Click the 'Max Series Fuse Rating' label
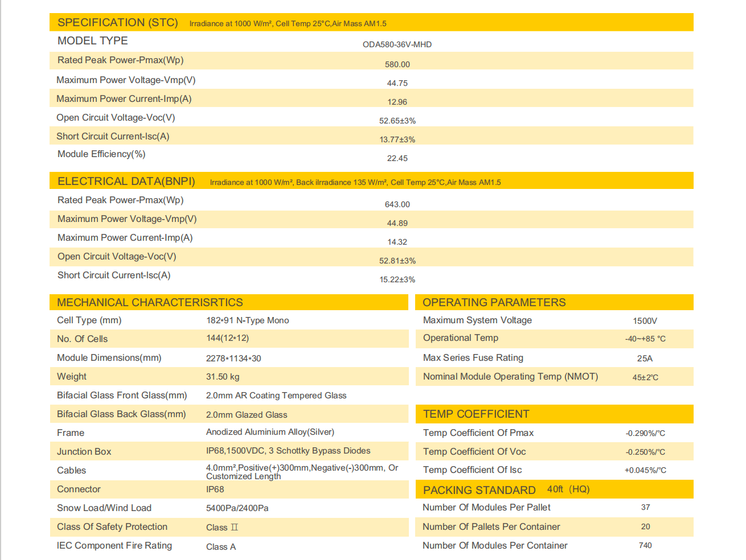The image size is (746, 560). (x=473, y=358)
